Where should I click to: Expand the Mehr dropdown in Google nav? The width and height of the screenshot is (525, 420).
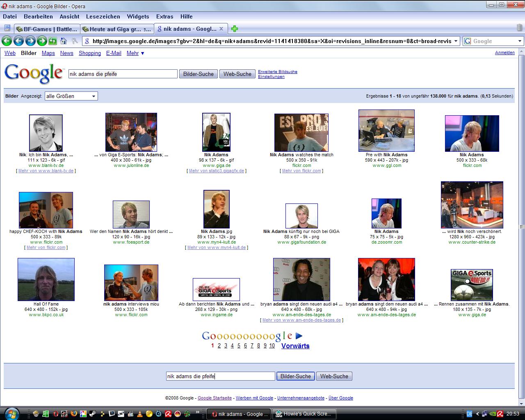pos(135,53)
